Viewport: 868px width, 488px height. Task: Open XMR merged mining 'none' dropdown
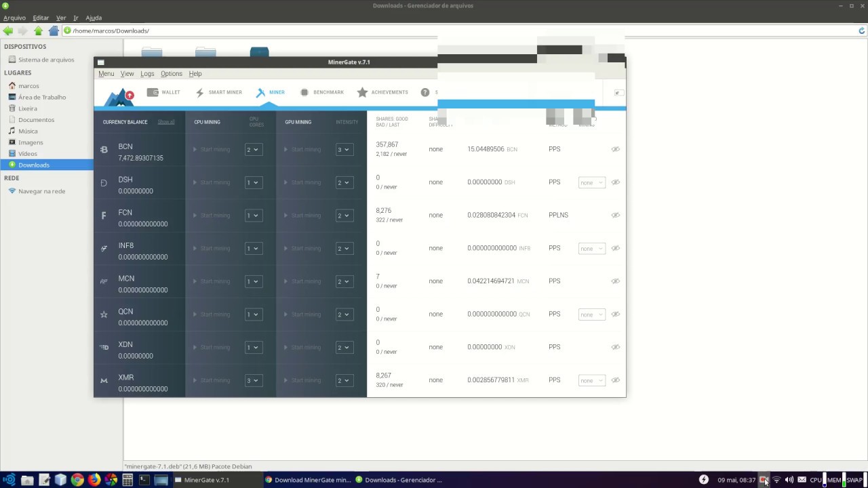click(591, 380)
